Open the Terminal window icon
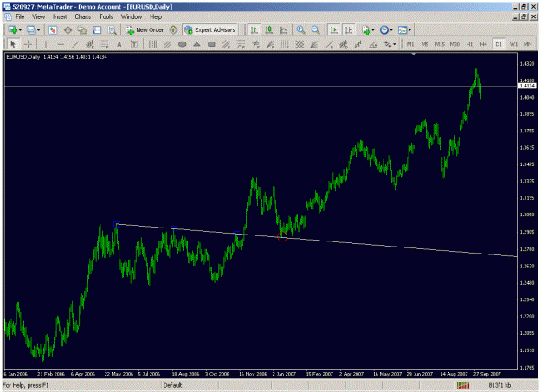Screen dimensions: 541x392 [97, 30]
